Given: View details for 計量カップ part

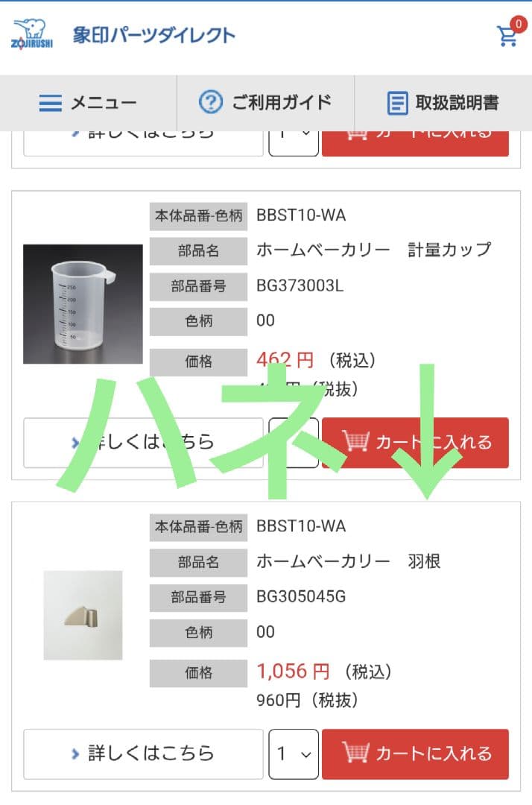Looking at the screenshot, I should coord(143,442).
